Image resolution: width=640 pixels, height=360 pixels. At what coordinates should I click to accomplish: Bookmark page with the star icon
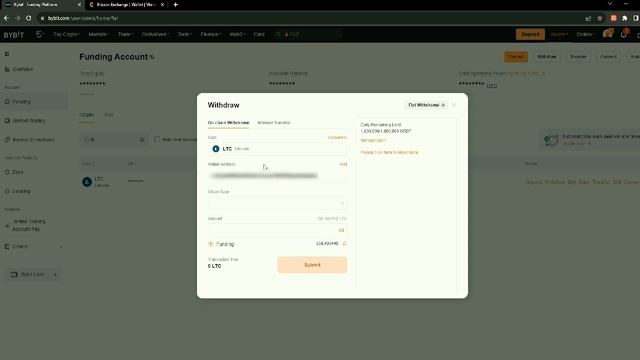tap(600, 18)
